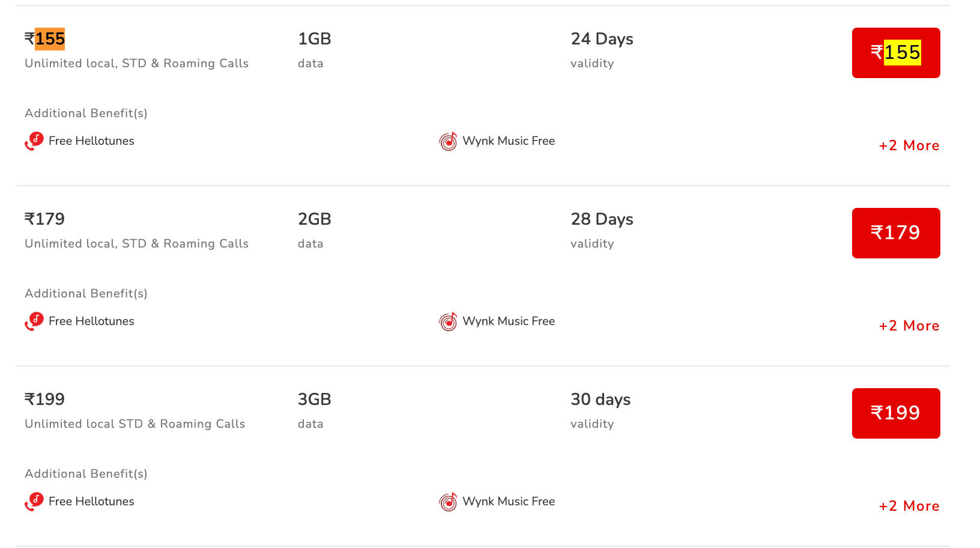This screenshot has width=980, height=548.
Task: Click the Free Hellotunes icon for ₹179 plan
Action: (x=34, y=321)
